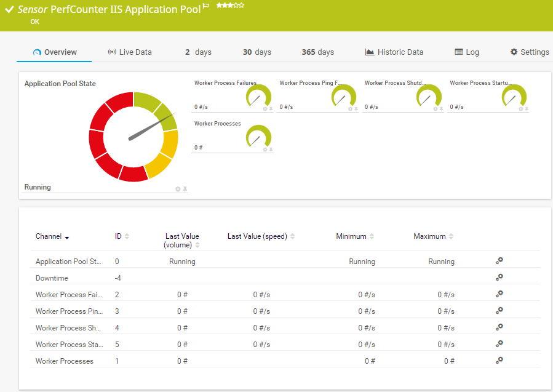
Task: Click the Worker Processes gauge dial
Action: [258, 137]
